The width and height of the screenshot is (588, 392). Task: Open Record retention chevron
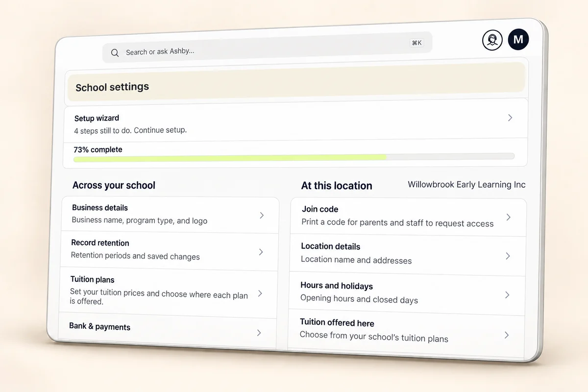[x=261, y=252]
